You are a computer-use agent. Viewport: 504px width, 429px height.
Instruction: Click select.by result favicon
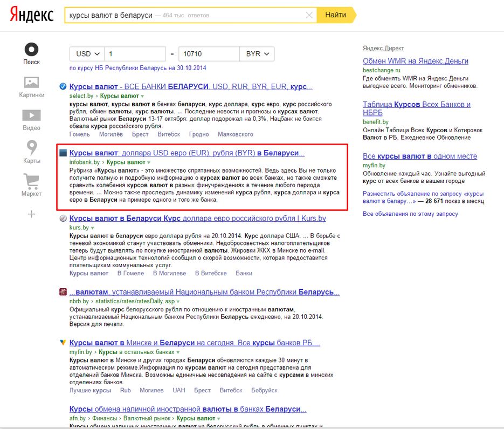pos(63,86)
